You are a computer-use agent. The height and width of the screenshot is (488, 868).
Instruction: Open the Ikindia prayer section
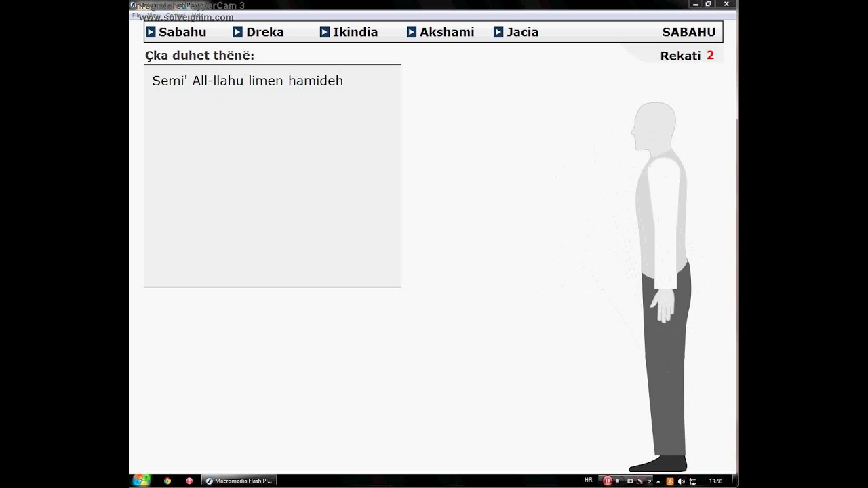[349, 32]
